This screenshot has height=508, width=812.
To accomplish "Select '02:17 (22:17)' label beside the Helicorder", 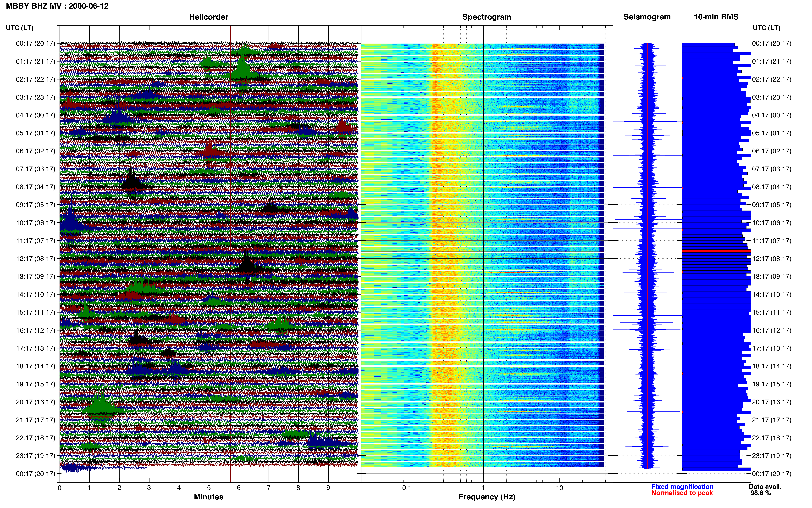I will pos(36,79).
